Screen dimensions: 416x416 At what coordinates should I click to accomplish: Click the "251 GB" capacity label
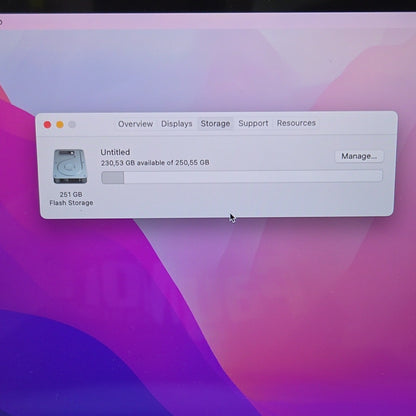(x=71, y=194)
